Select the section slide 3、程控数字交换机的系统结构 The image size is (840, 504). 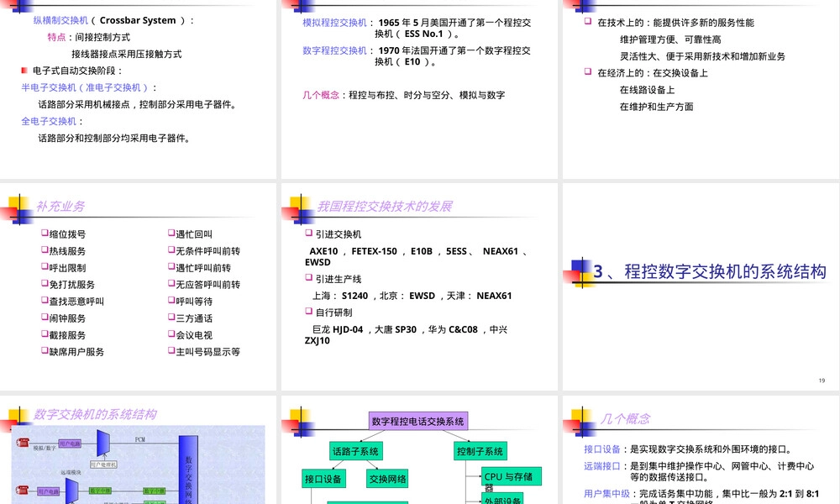click(x=701, y=286)
